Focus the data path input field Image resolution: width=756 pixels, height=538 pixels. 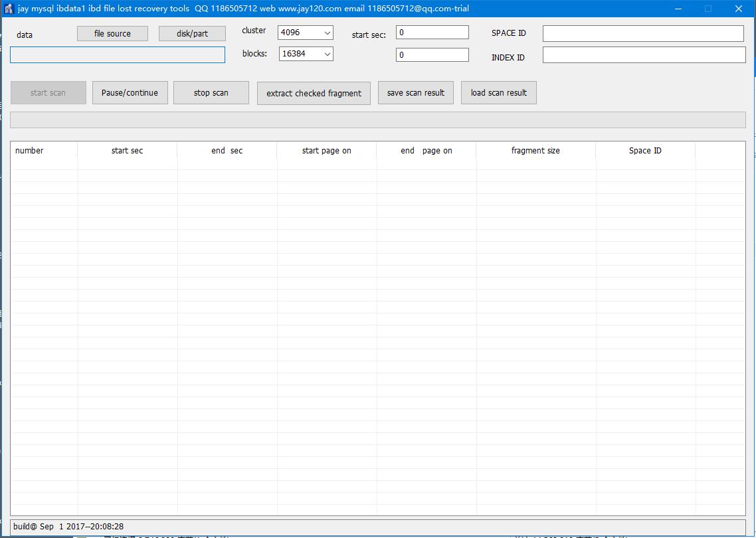click(x=118, y=55)
